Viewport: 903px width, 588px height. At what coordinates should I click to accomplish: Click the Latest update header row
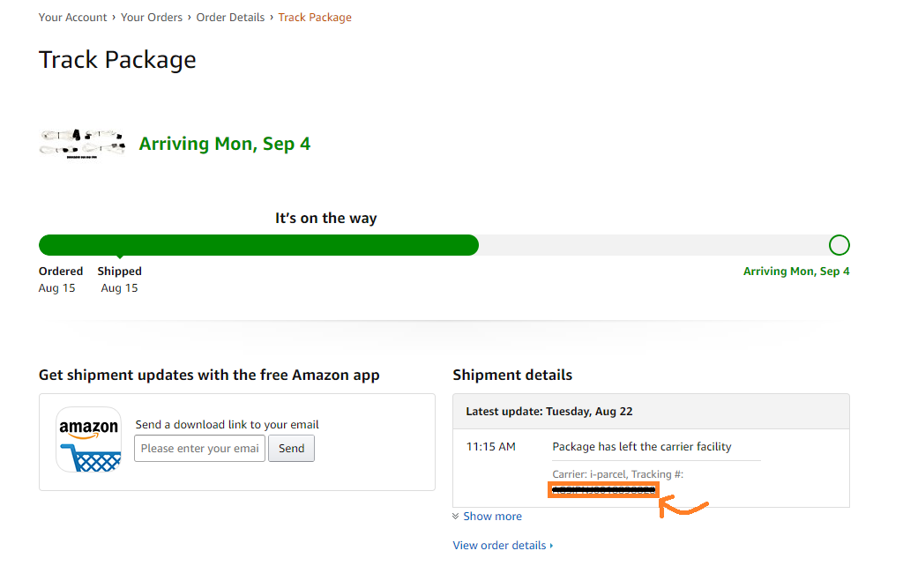click(x=651, y=411)
